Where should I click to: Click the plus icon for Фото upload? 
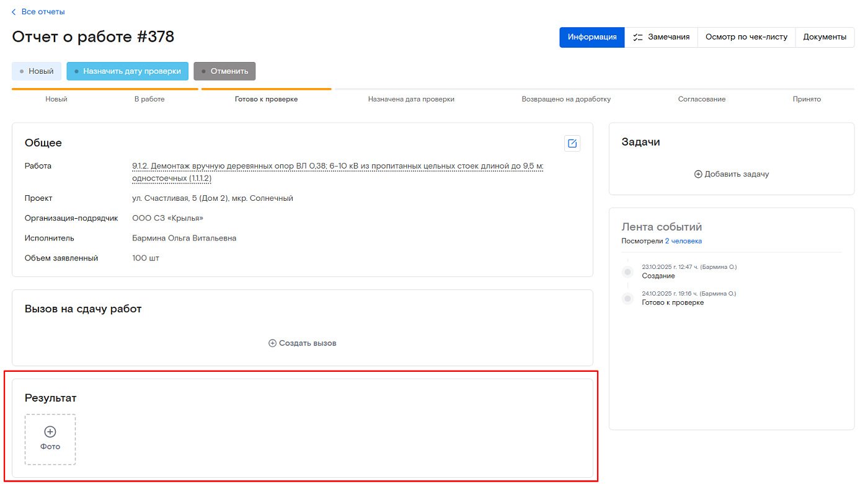click(x=50, y=432)
